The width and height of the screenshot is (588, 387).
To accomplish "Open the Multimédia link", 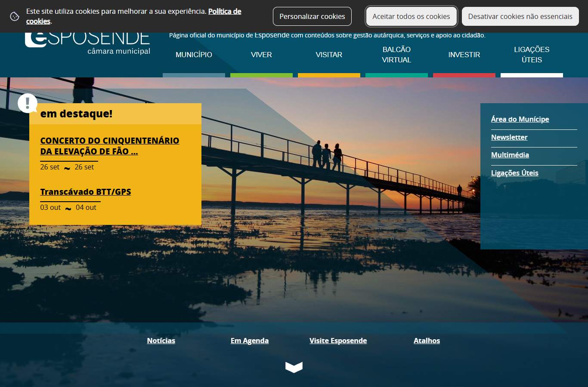I will click(510, 155).
